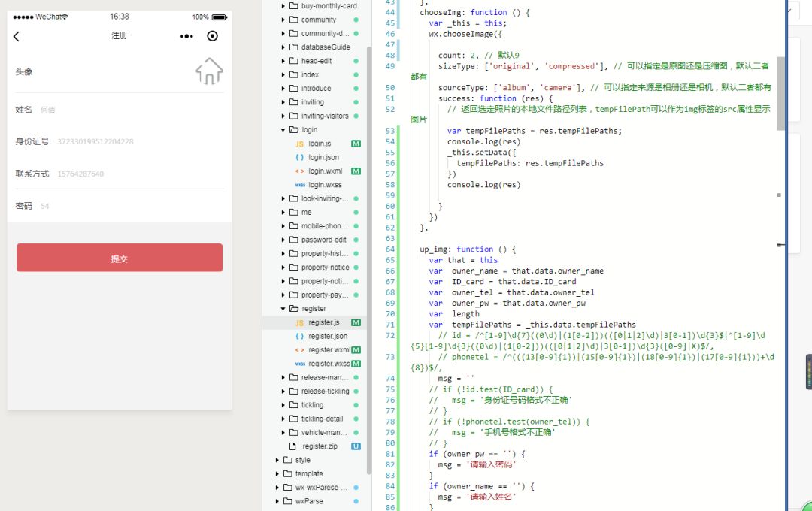
Task: Collapse the register folder
Action: [283, 309]
